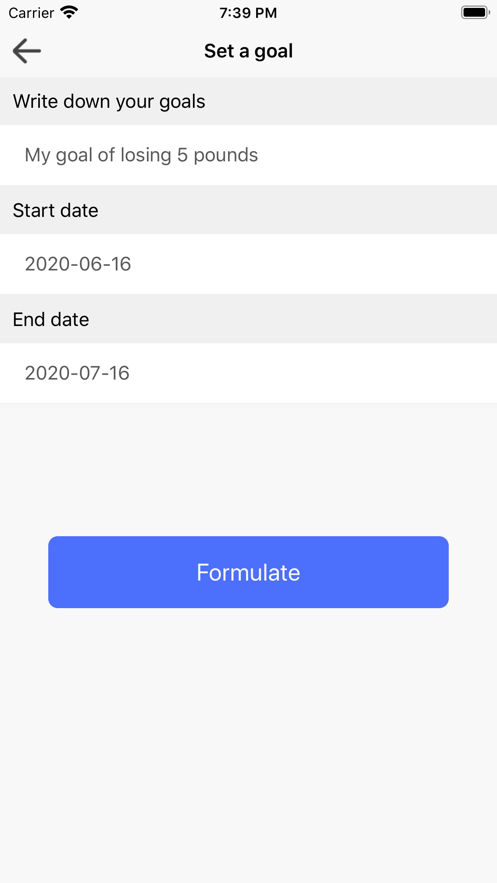The width and height of the screenshot is (497, 883).
Task: Tap the 7:39 PM clock
Action: coord(248,13)
